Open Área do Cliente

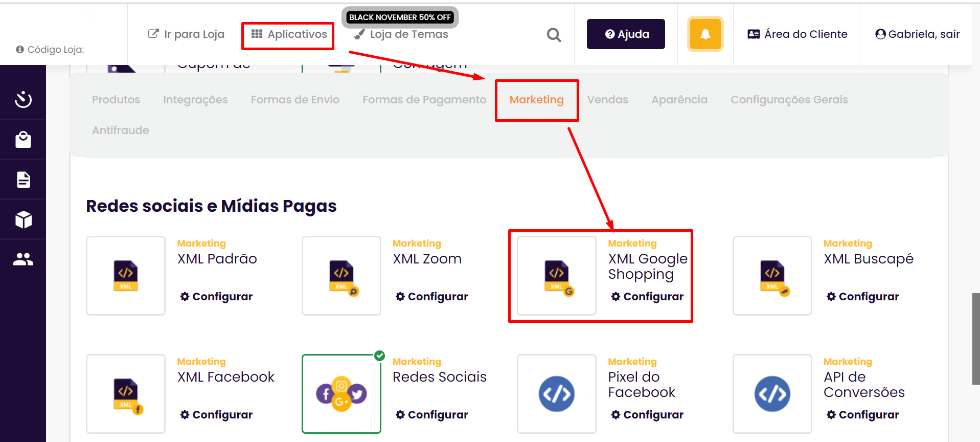[x=797, y=34]
